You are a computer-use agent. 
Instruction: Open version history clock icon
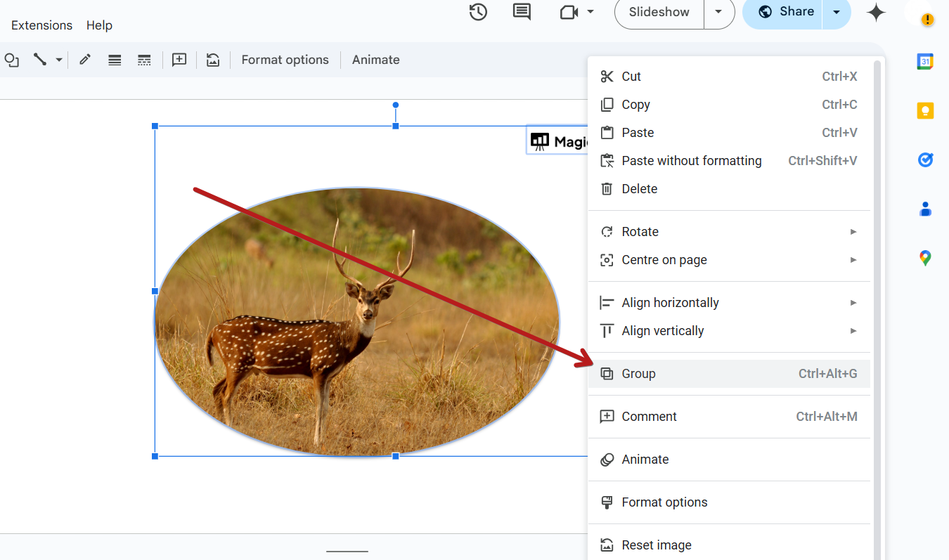coord(478,12)
